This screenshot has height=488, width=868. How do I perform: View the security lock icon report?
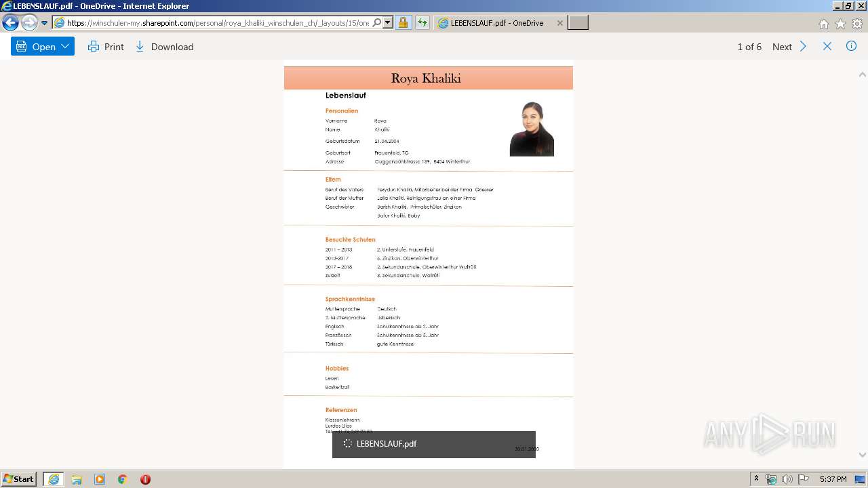403,23
